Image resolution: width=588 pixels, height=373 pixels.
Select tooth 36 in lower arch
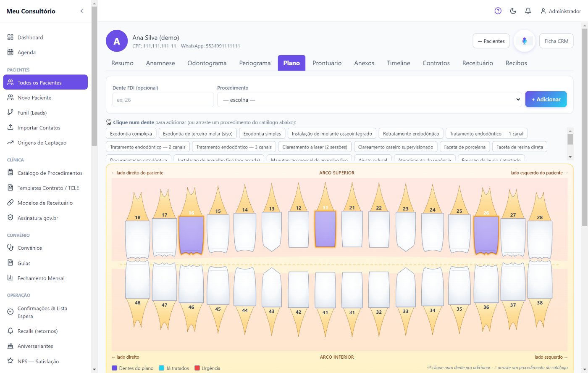point(486,284)
